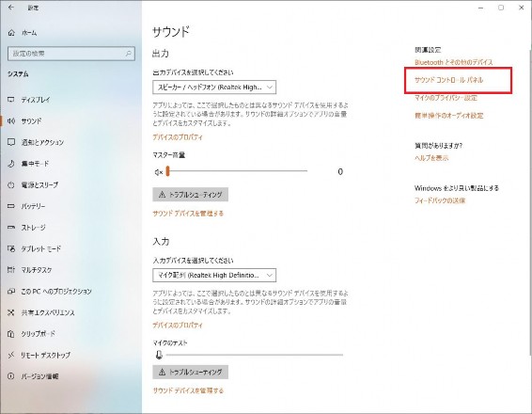Open the ストレージ settings page

33,228
